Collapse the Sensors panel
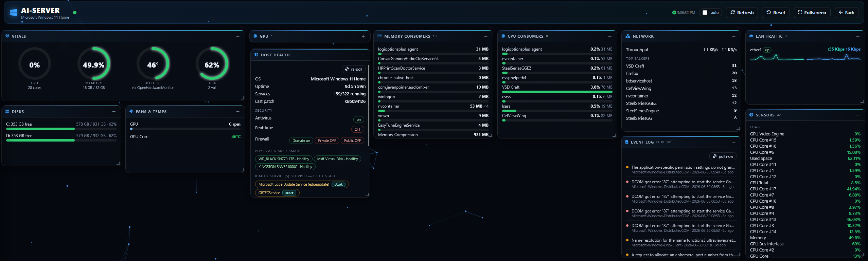The image size is (868, 261). 858,115
